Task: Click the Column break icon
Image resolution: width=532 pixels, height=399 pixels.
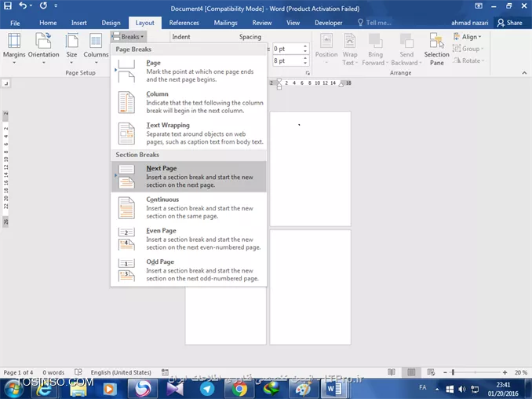Action: [x=126, y=102]
